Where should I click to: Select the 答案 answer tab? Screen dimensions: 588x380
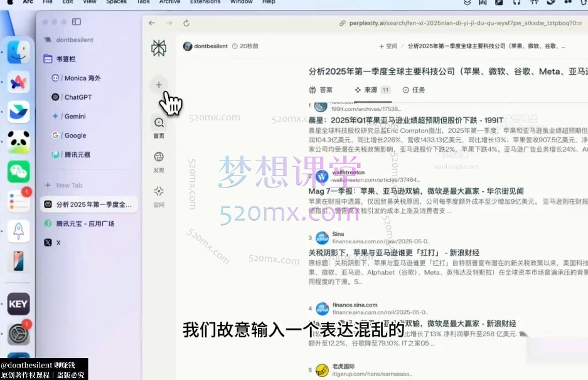(321, 90)
